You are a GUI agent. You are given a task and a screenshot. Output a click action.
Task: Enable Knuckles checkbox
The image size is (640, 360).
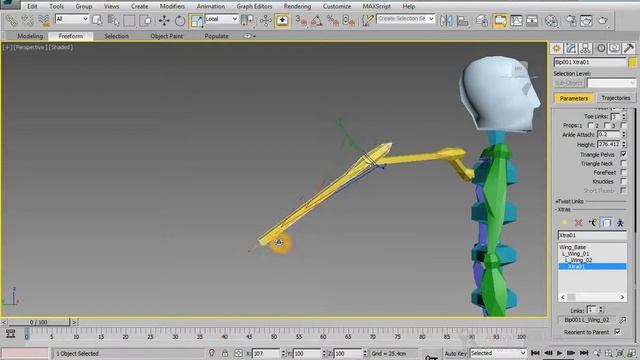pos(623,181)
